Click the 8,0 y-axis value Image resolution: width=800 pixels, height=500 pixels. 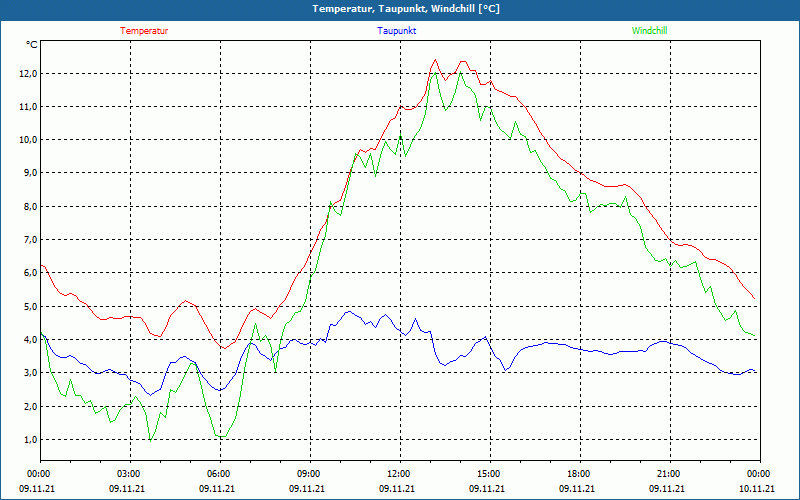[x=30, y=207]
